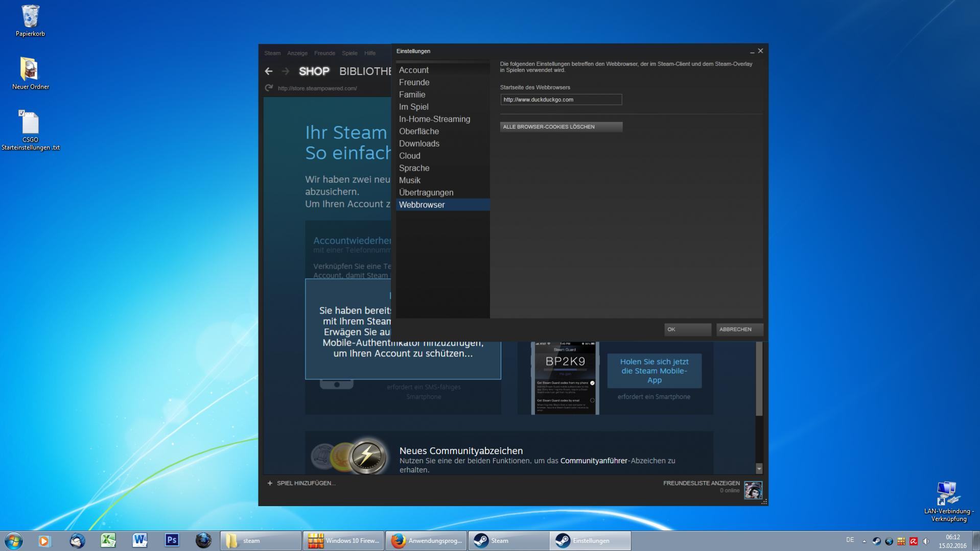Viewport: 980px width, 551px height.
Task: Select the CSGO Starteinstellungen text file
Action: coord(30,131)
